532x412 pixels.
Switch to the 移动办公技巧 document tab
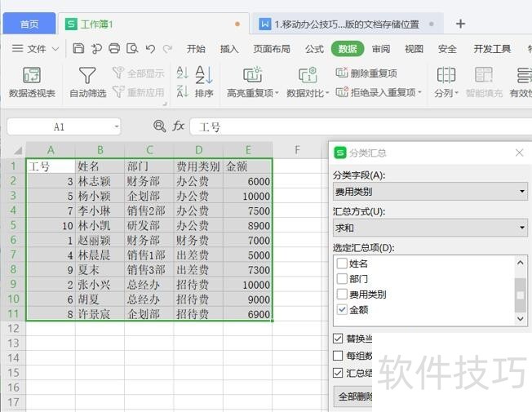(347, 24)
